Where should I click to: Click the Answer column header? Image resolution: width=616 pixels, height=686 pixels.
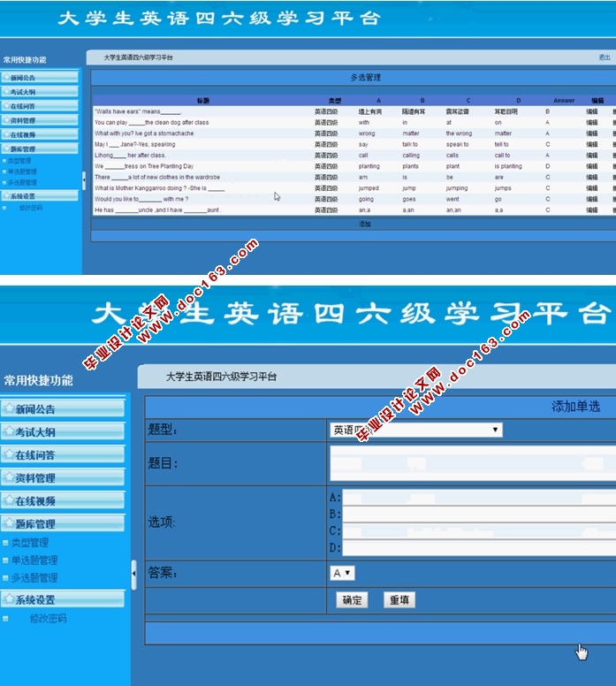[564, 101]
